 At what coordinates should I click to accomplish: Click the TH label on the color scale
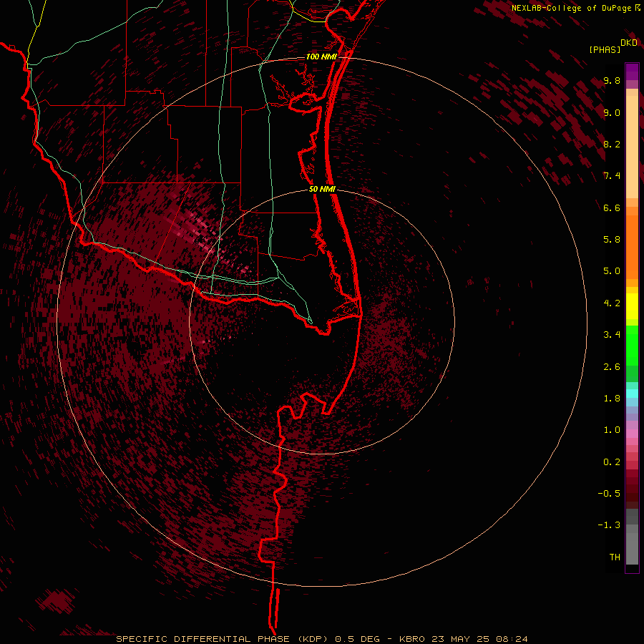(615, 557)
